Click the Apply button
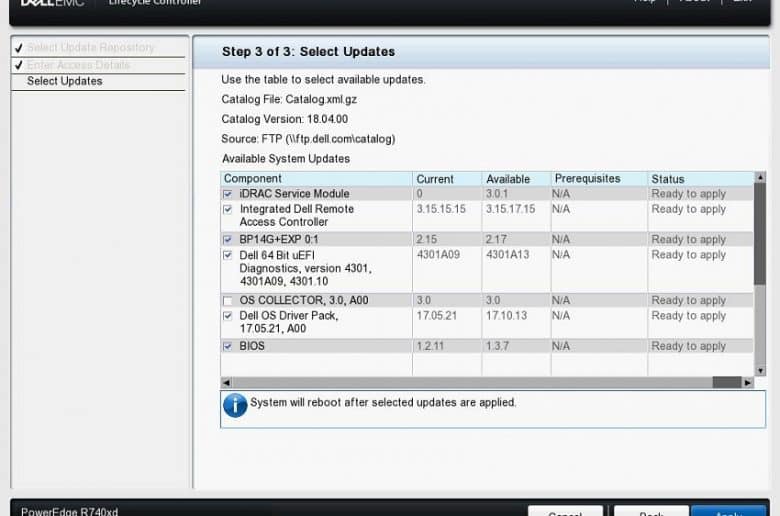 728,512
